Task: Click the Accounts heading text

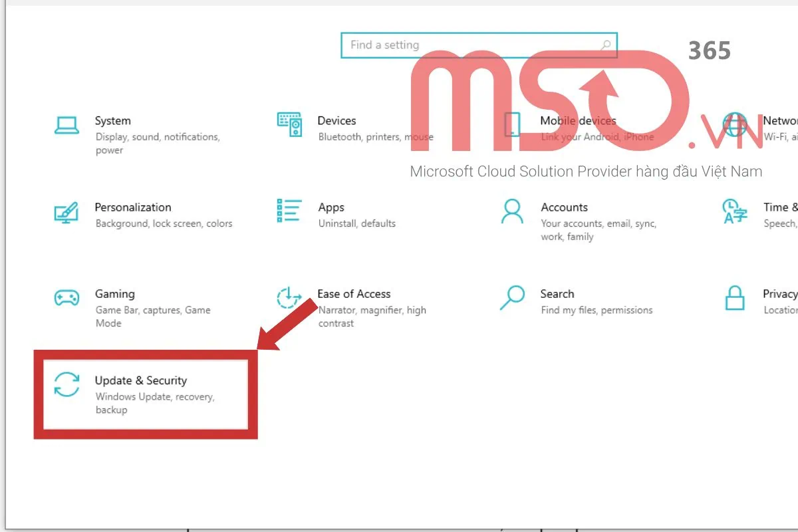Action: 564,207
